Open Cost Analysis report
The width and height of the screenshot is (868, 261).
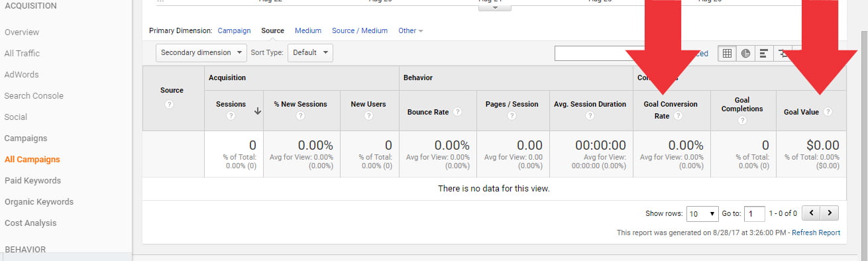coord(30,223)
